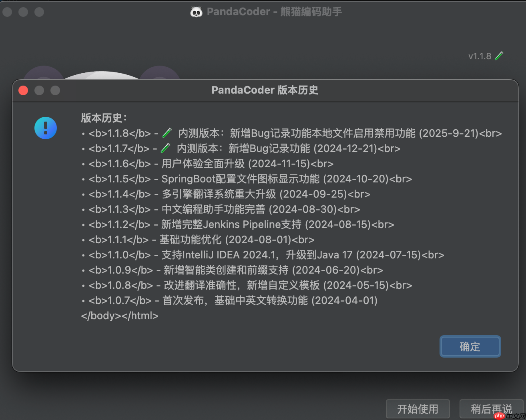This screenshot has height=420, width=526.
Task: Click the gray zoom circle on the dialog
Action: click(x=55, y=90)
